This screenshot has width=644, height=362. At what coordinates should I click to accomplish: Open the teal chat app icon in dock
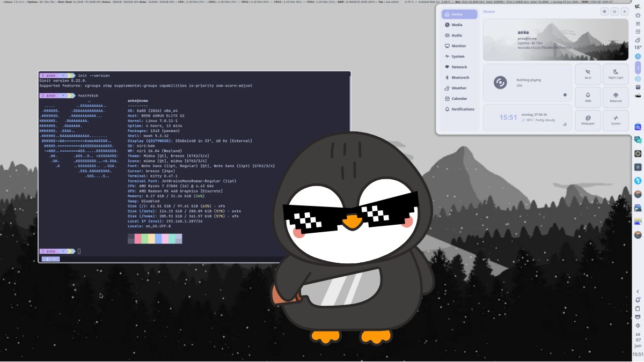638,140
